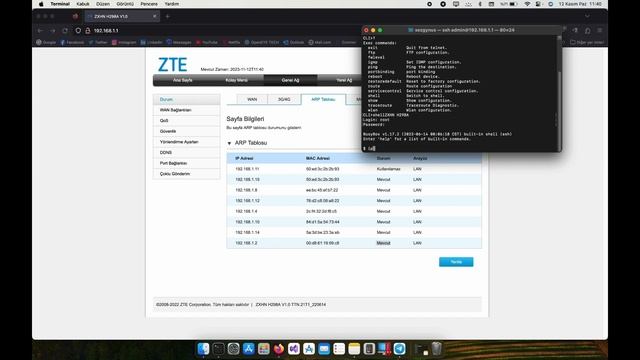Click the ZTE logo

point(172,64)
